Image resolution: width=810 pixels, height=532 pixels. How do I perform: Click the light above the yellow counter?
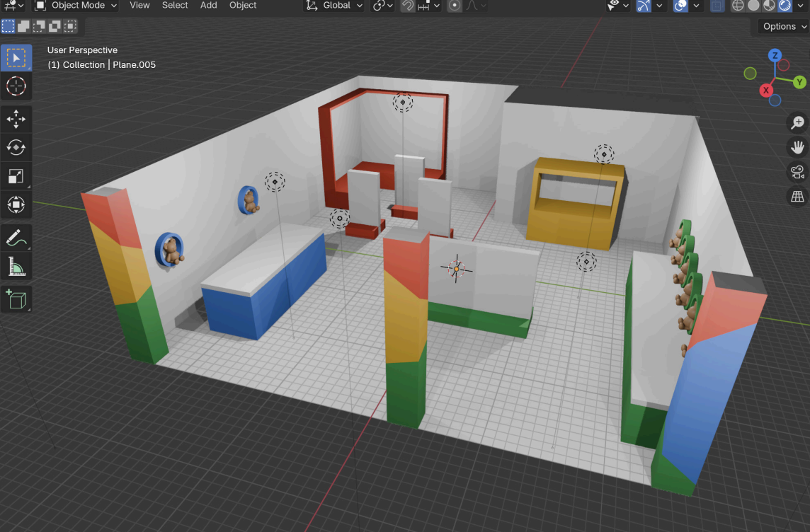pos(604,154)
